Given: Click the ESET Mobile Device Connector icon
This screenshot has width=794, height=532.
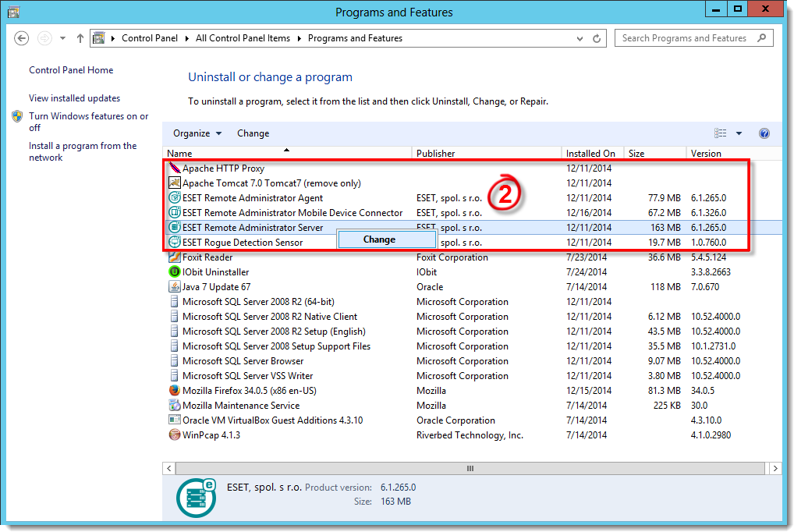Looking at the screenshot, I should (x=174, y=212).
